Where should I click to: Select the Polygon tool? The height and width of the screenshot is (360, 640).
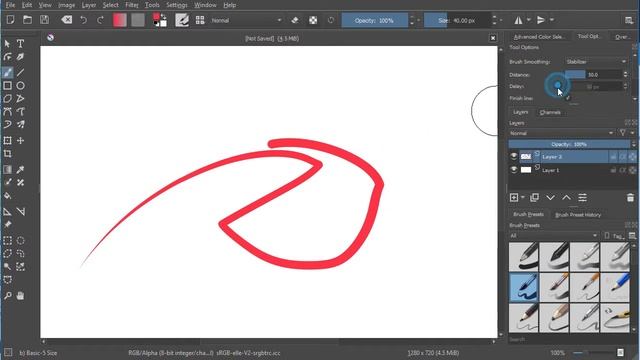(7, 99)
